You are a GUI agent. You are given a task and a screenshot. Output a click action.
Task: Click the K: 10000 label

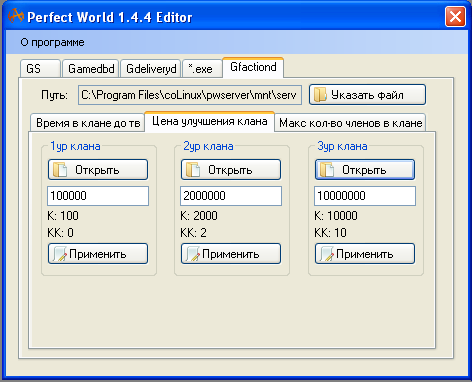tap(336, 216)
